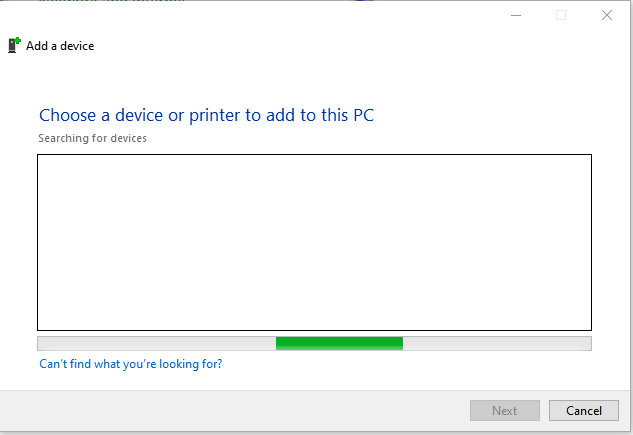This screenshot has height=435, width=633.
Task: Click inside the empty device list box
Action: [x=314, y=242]
